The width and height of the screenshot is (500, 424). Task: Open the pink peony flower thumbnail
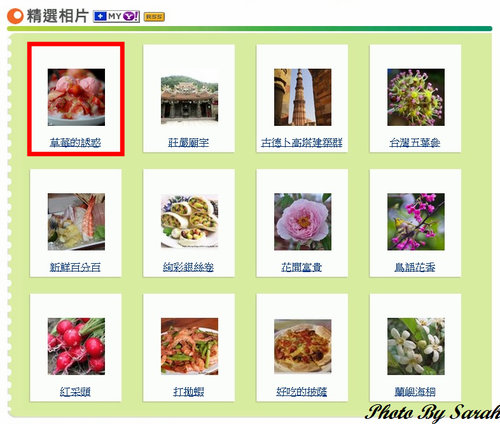(303, 222)
